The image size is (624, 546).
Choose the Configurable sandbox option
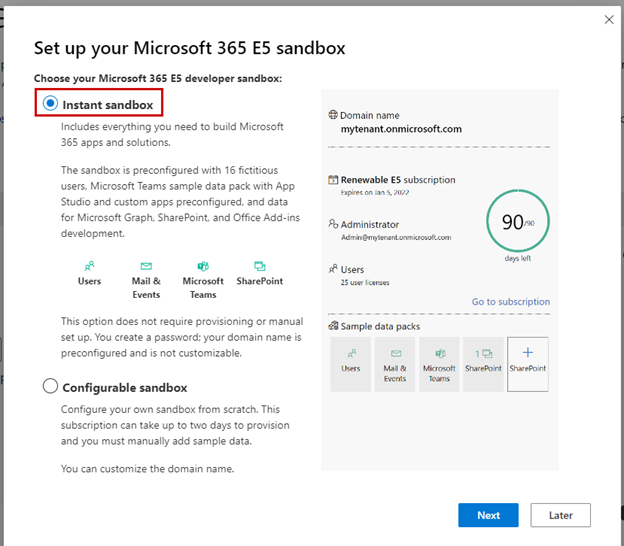[x=50, y=387]
